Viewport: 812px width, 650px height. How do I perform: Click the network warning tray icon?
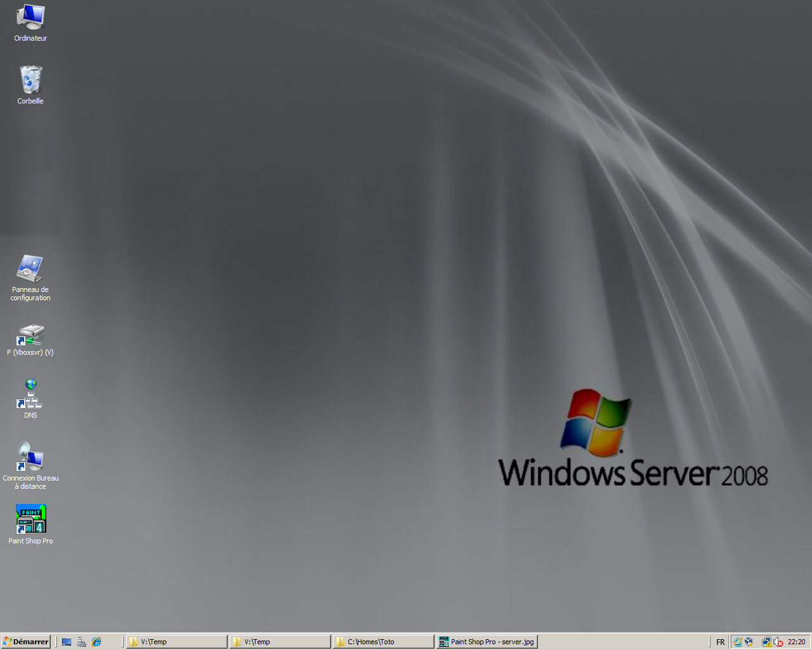(x=766, y=642)
